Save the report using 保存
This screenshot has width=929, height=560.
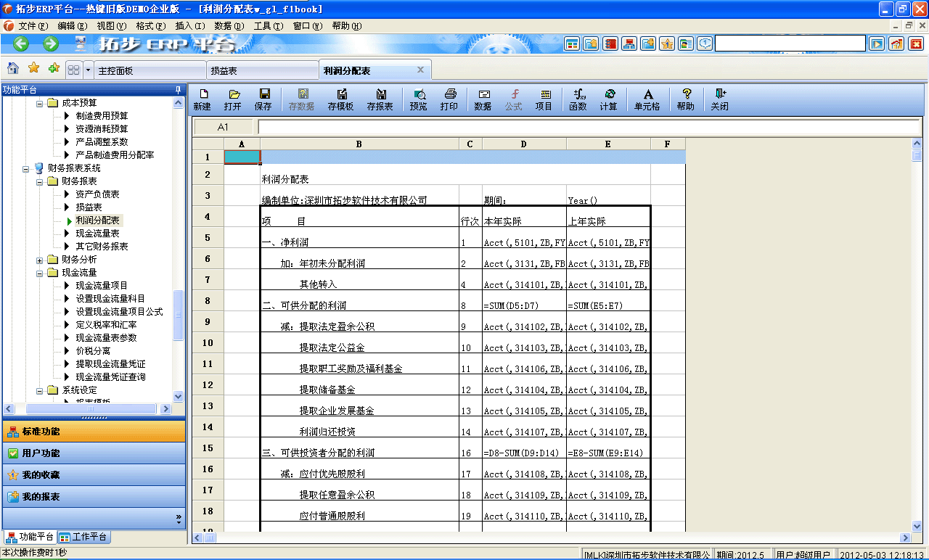coord(263,99)
